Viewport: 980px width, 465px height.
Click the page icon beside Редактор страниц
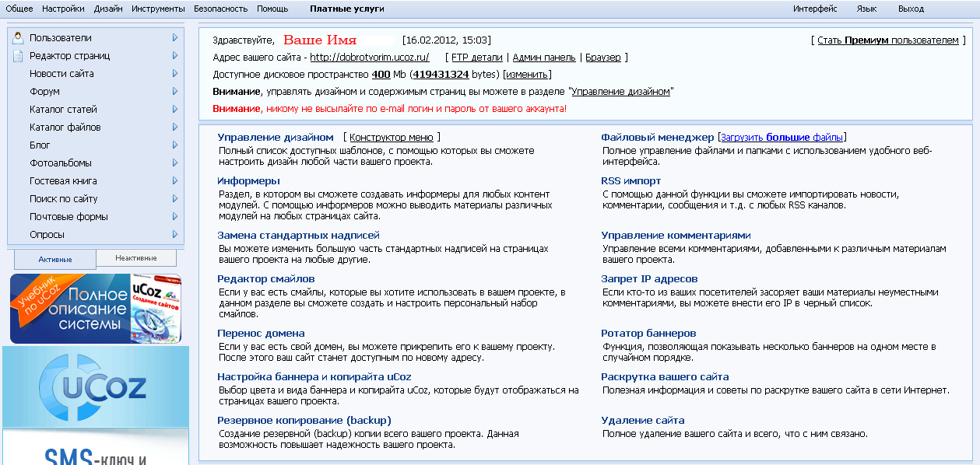pos(18,55)
